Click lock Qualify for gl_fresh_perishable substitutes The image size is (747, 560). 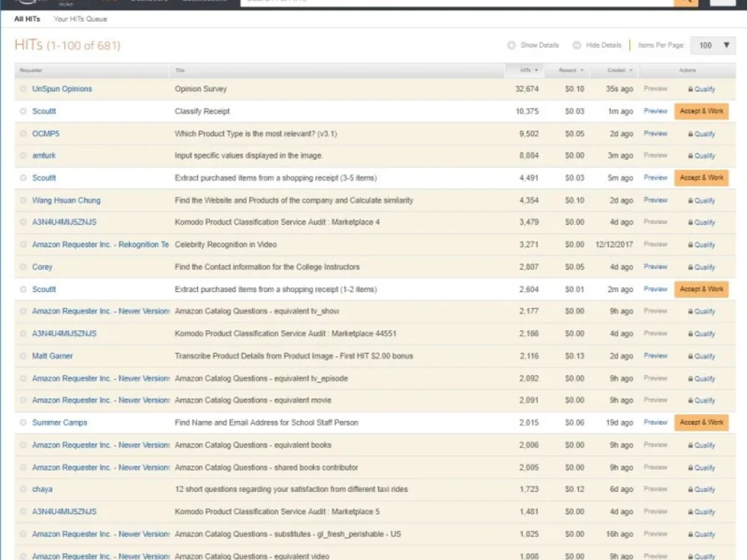click(701, 535)
